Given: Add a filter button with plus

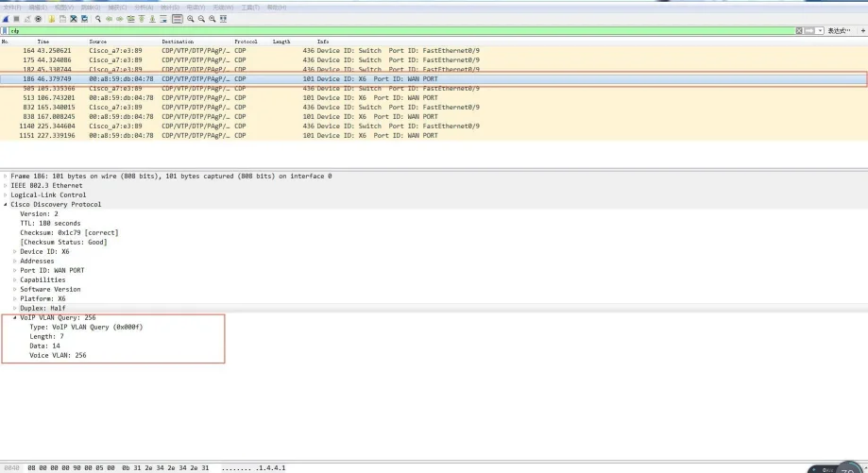Looking at the screenshot, I should point(862,31).
